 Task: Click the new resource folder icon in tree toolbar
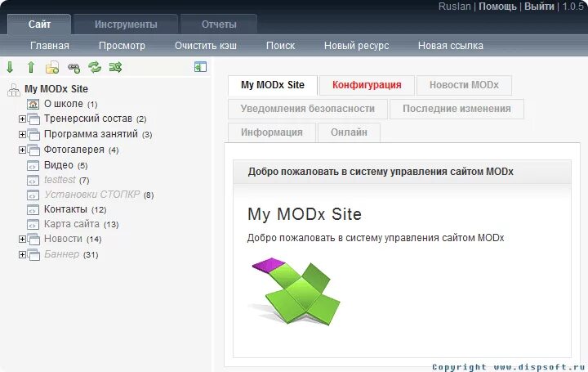52,67
